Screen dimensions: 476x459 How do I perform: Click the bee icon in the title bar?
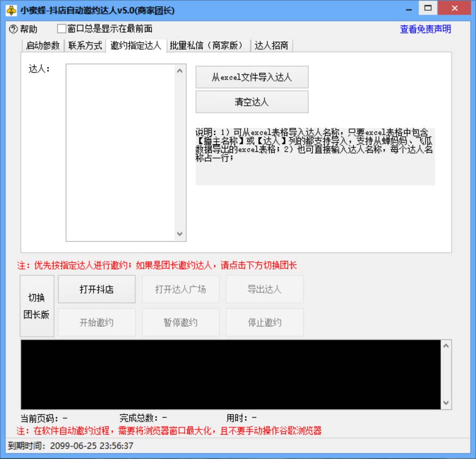click(10, 8)
